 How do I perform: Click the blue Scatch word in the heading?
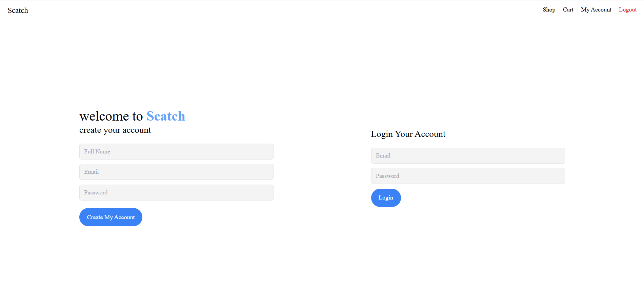click(166, 116)
